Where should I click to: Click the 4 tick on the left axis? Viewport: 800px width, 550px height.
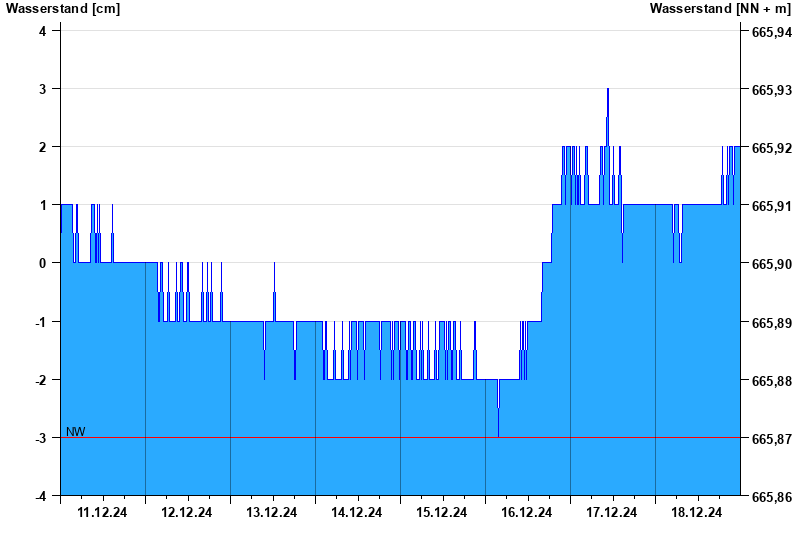tap(43, 31)
